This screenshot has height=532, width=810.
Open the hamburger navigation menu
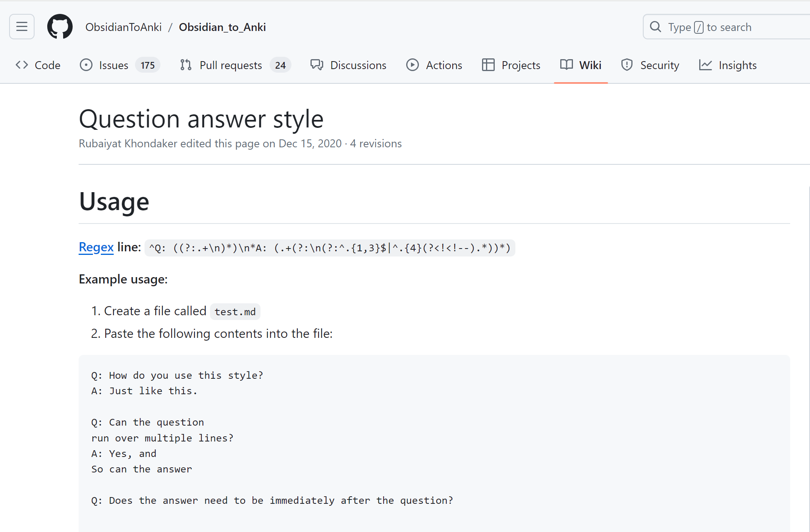(x=22, y=27)
